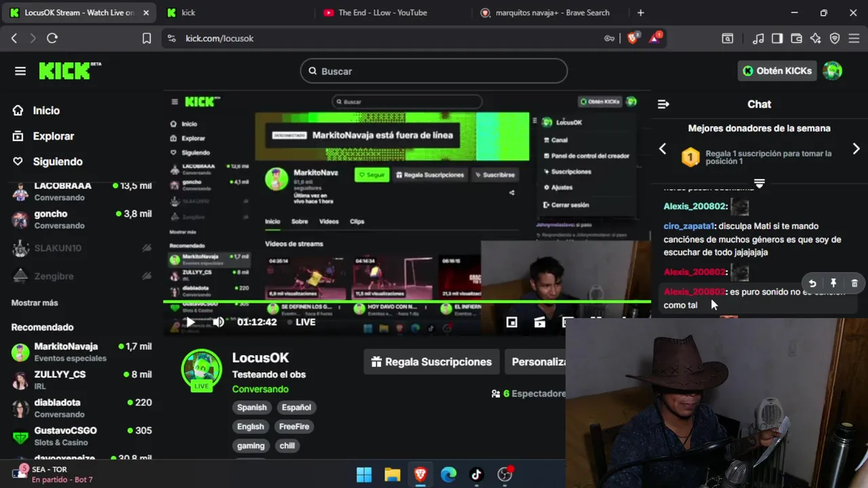
Task: Click the KICK logo
Action: (x=69, y=70)
